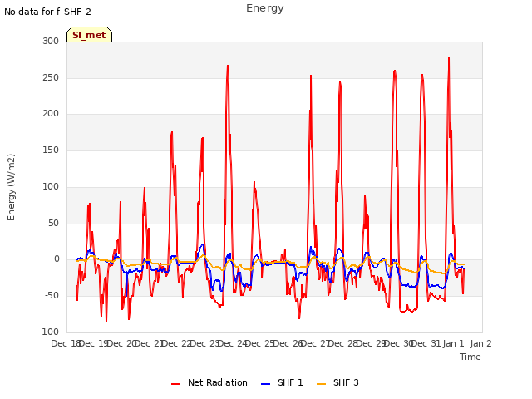532x399 pixels.
Task: Click the 100 y-axis tick label
Action: pos(51,186)
